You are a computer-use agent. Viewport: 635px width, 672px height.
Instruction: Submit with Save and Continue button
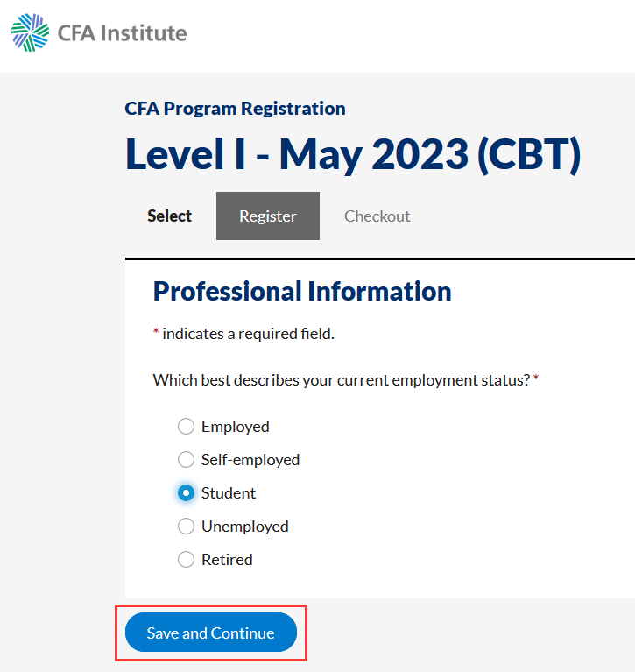(x=211, y=633)
